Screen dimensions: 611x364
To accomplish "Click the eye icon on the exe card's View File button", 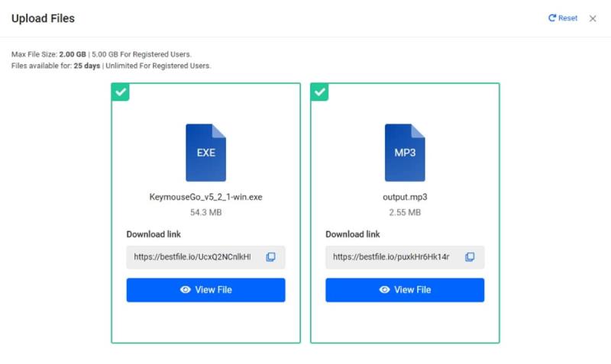I will [x=186, y=290].
